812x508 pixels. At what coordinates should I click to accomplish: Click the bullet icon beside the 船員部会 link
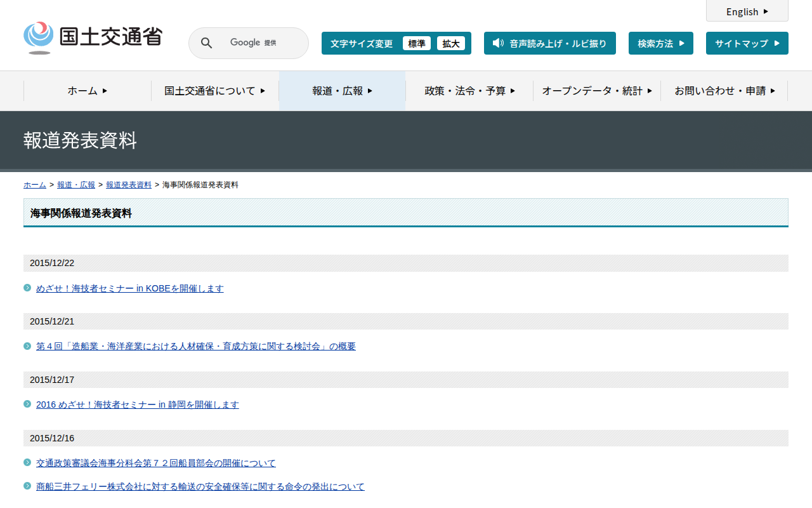[x=27, y=462]
